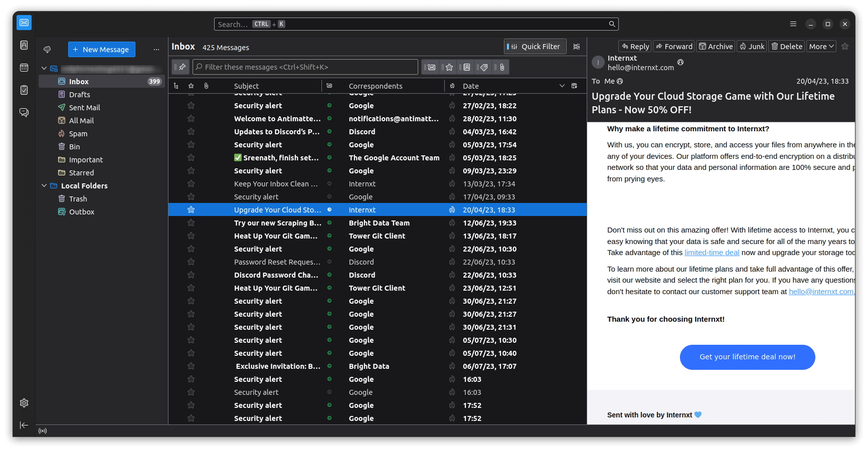Open the Address Book
The width and height of the screenshot is (868, 451).
pyautogui.click(x=24, y=45)
